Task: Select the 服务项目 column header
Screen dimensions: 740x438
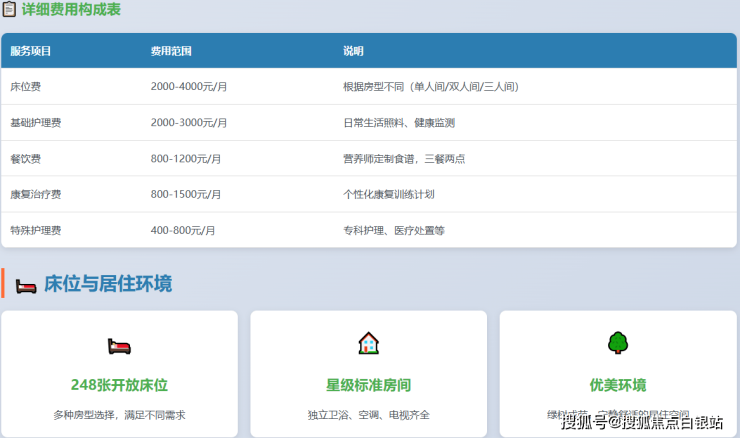Action: pos(31,51)
